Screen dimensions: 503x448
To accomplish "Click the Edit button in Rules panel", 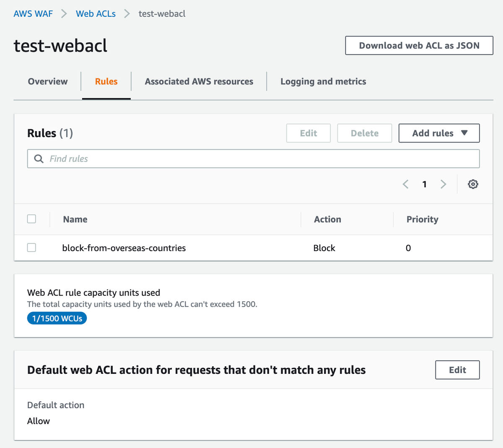I will pos(308,133).
